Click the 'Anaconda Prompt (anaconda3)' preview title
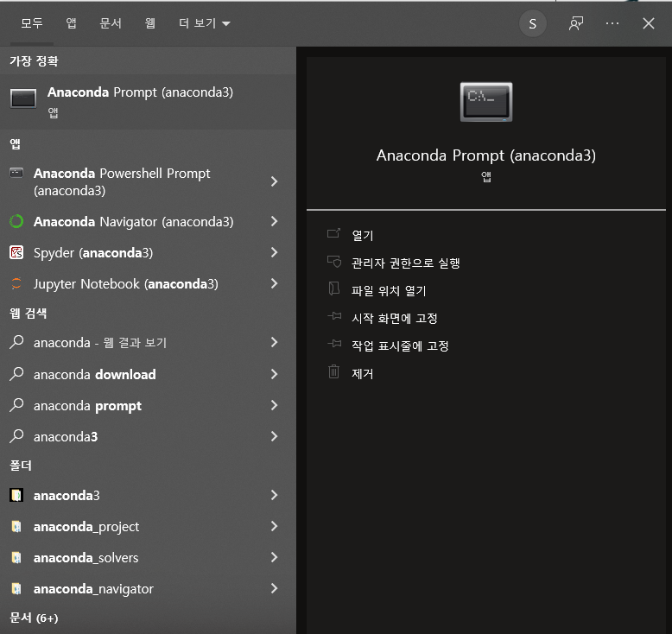672x634 pixels. (x=486, y=155)
